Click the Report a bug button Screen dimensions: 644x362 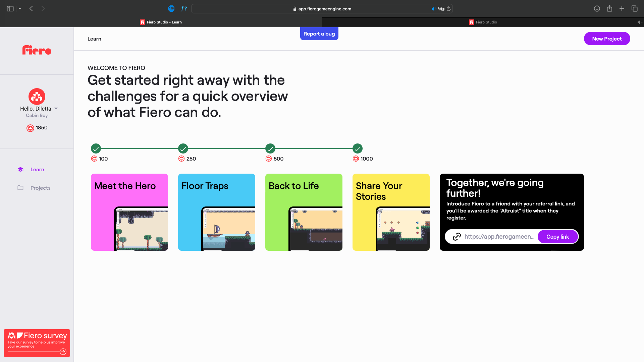319,34
